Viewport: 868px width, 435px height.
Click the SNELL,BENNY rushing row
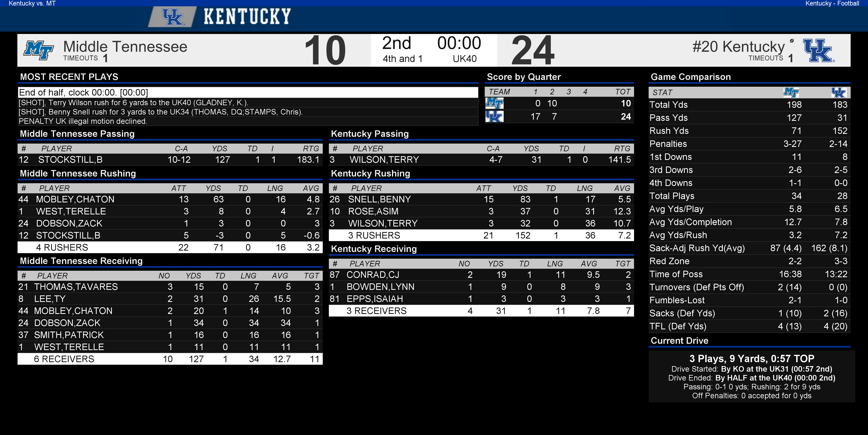(x=481, y=199)
